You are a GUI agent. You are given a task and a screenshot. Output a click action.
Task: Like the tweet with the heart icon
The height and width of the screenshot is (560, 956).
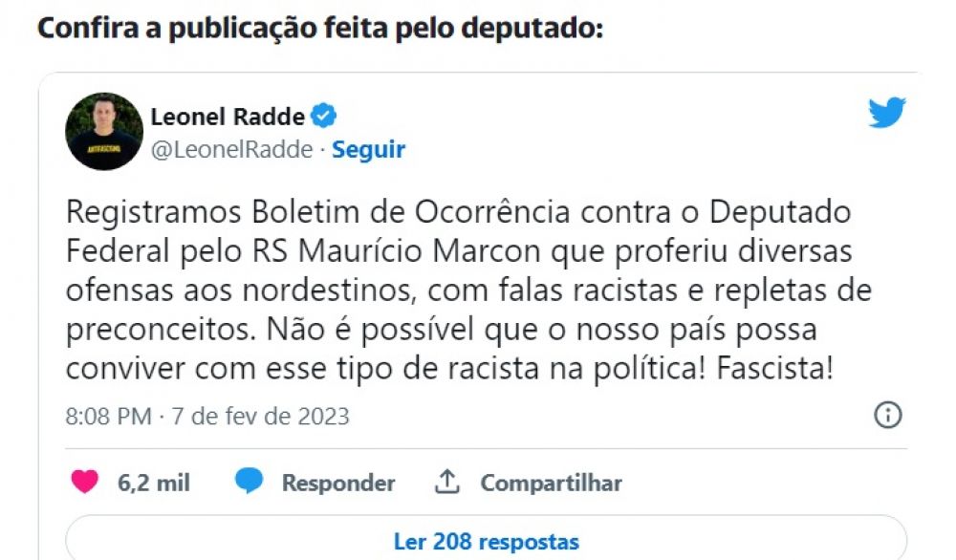pyautogui.click(x=85, y=483)
